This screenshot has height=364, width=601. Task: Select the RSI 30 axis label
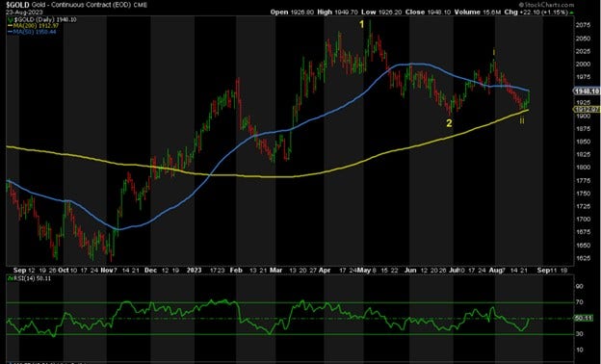click(579, 334)
